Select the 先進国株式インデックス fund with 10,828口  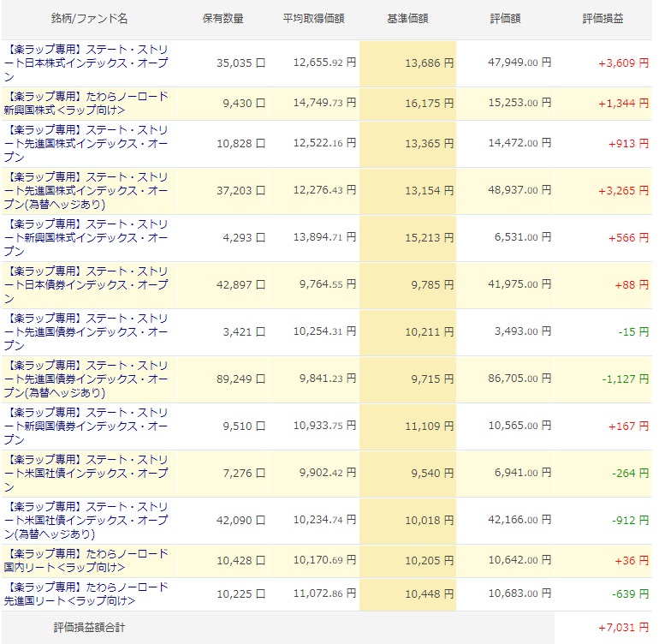[86, 144]
